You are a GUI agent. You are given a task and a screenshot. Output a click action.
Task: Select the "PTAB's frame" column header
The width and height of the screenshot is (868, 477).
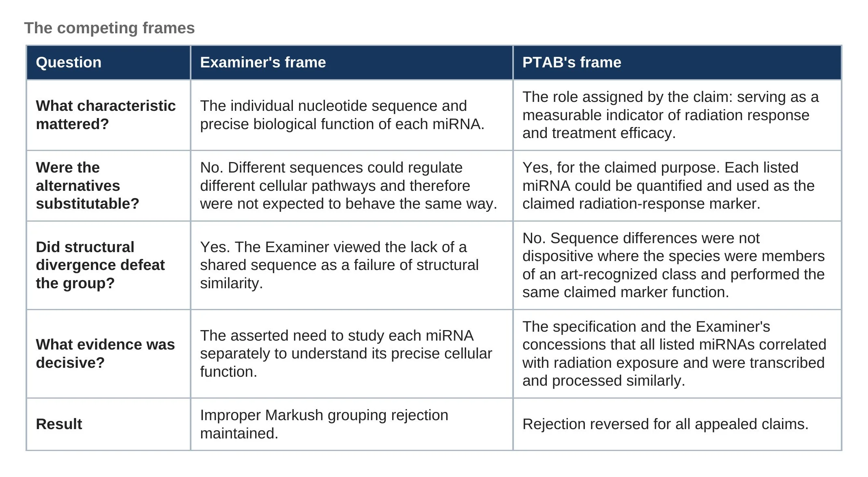[x=677, y=63]
